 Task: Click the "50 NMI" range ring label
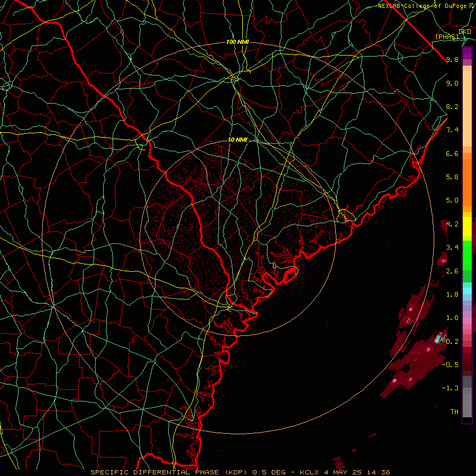(x=237, y=140)
